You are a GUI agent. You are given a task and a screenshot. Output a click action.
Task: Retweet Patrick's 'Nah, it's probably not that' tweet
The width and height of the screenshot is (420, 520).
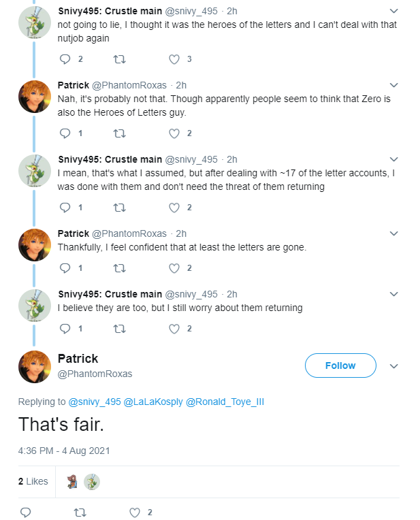pos(119,133)
